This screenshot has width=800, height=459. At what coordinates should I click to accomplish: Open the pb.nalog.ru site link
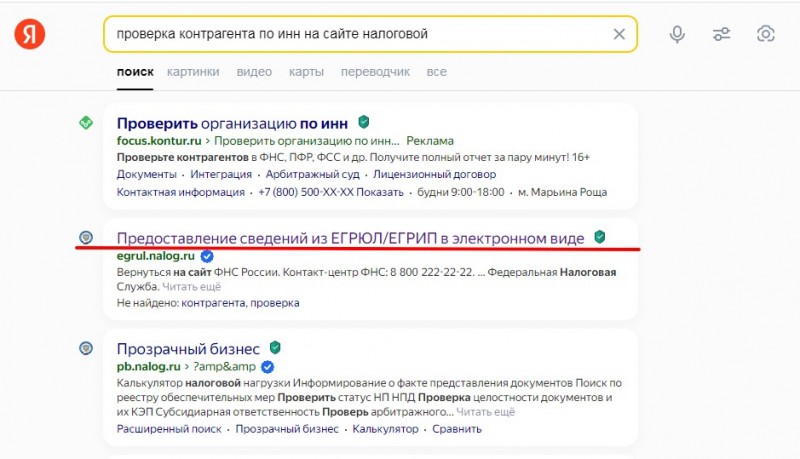point(148,367)
